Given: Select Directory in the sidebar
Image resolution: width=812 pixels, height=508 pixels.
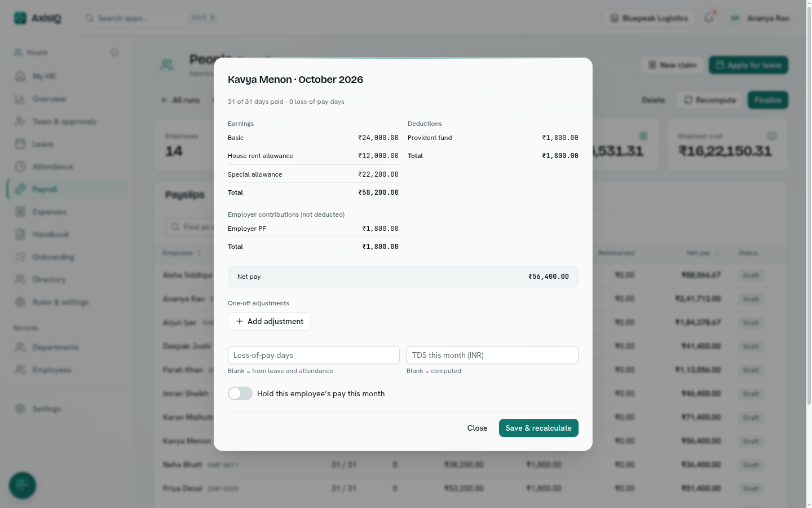Looking at the screenshot, I should pyautogui.click(x=67, y=279).
